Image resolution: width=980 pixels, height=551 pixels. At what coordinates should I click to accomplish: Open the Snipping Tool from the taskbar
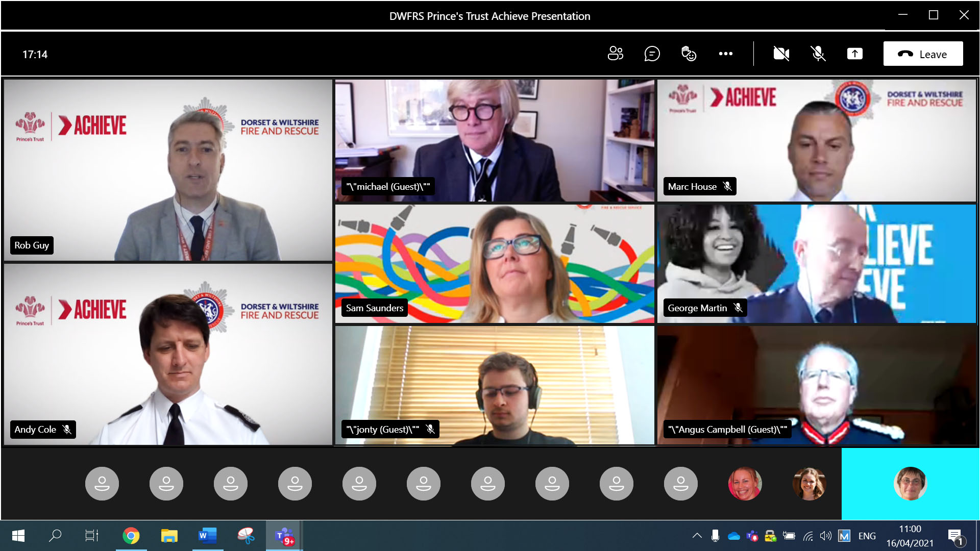point(246,536)
